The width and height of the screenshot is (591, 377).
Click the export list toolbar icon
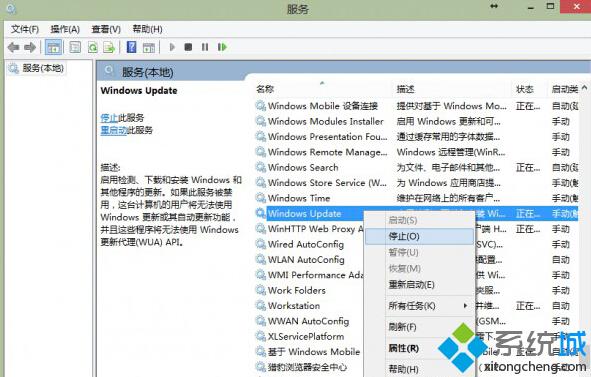pos(109,48)
